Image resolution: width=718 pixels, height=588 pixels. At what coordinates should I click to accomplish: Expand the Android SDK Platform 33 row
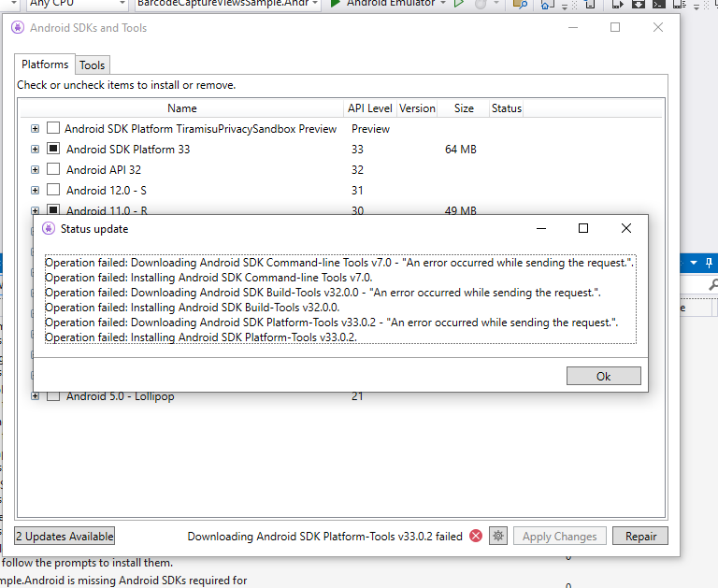pyautogui.click(x=35, y=149)
